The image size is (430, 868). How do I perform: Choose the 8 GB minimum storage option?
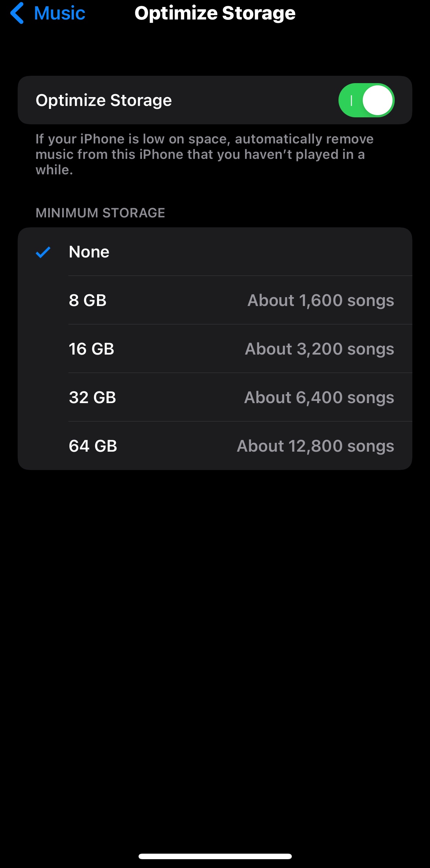pos(87,300)
